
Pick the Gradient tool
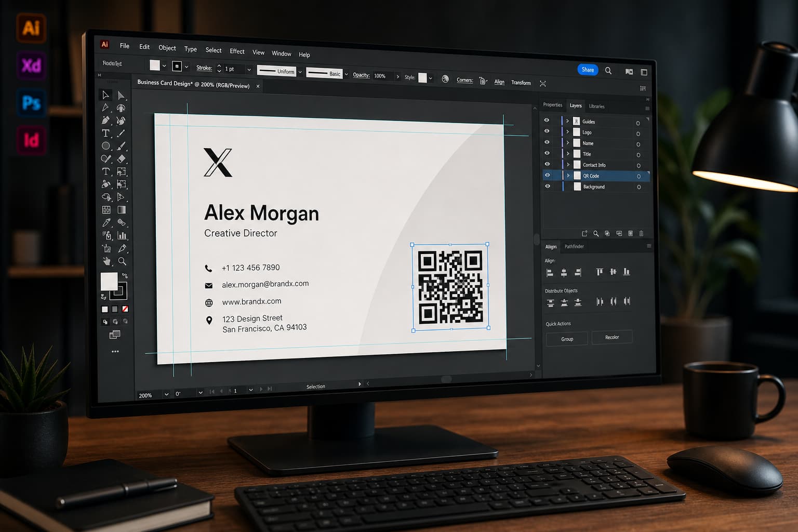122,210
